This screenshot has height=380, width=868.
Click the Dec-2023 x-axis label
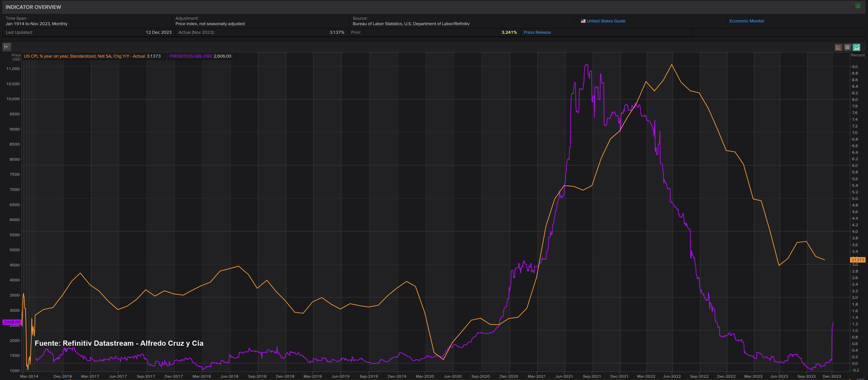tap(832, 376)
